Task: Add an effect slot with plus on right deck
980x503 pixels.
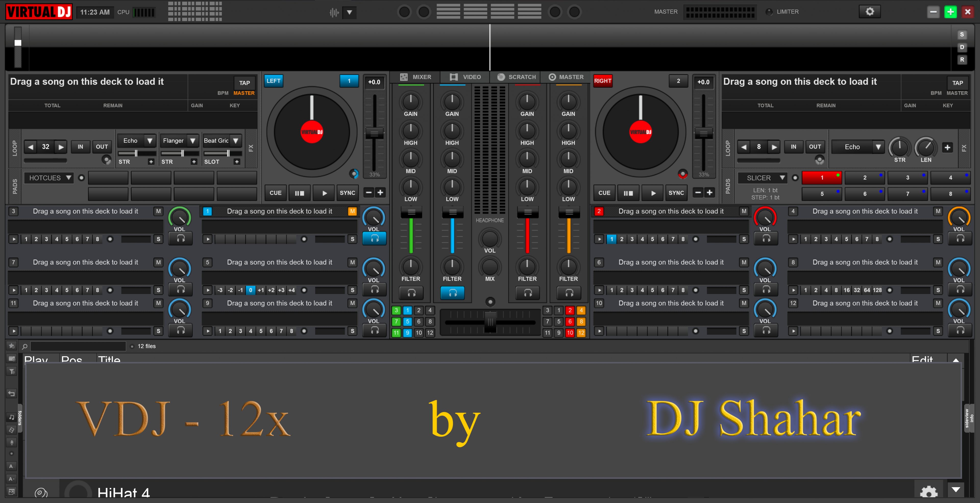Action: point(947,147)
